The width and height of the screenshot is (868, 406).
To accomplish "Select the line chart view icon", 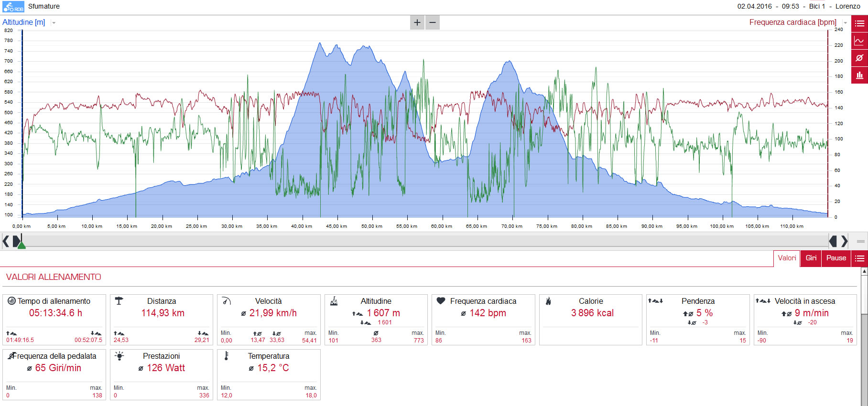I will coord(859,41).
